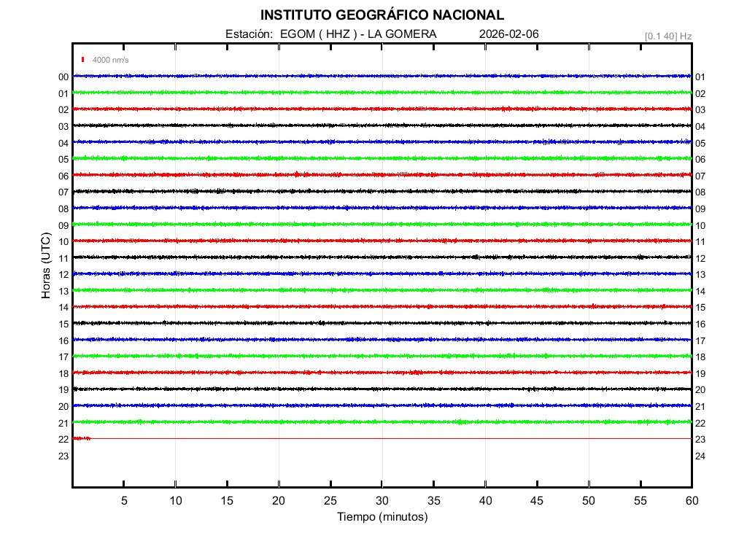Click the 45 minute tick label
The image size is (747, 560).
click(x=537, y=500)
